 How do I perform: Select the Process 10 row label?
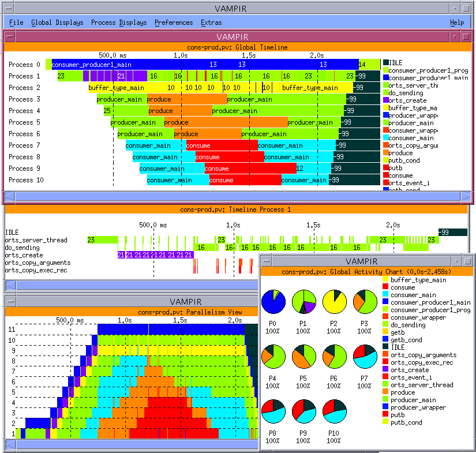pos(26,179)
